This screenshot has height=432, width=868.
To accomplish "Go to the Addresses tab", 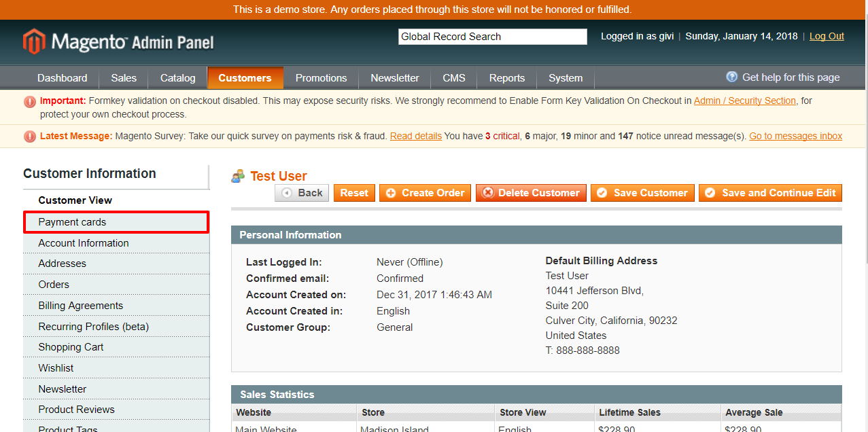I will tap(116, 264).
